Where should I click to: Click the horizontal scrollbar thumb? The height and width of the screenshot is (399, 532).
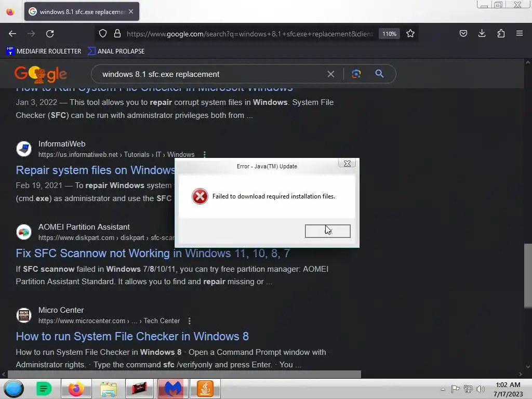pyautogui.click(x=184, y=374)
